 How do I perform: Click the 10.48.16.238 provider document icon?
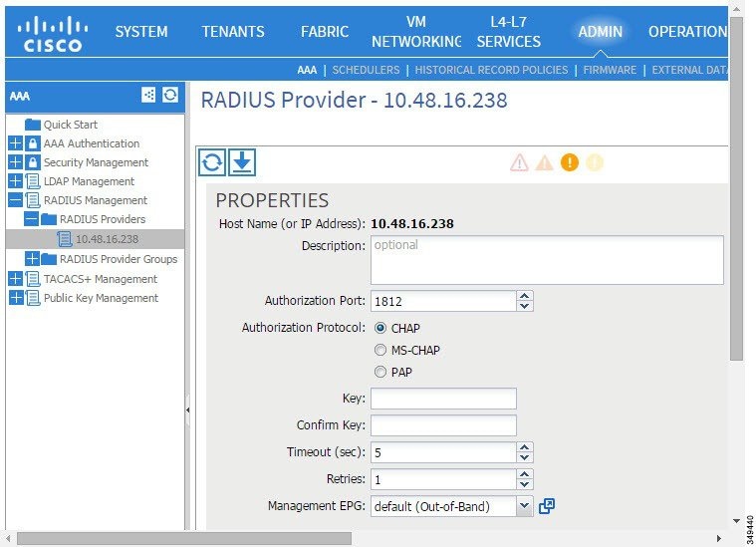point(65,239)
